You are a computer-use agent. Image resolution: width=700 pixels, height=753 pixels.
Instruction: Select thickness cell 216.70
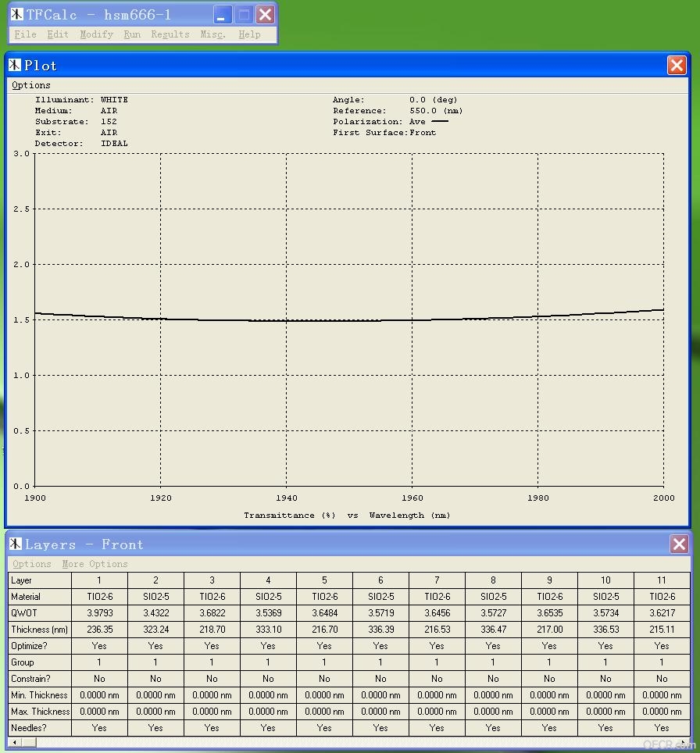(324, 629)
